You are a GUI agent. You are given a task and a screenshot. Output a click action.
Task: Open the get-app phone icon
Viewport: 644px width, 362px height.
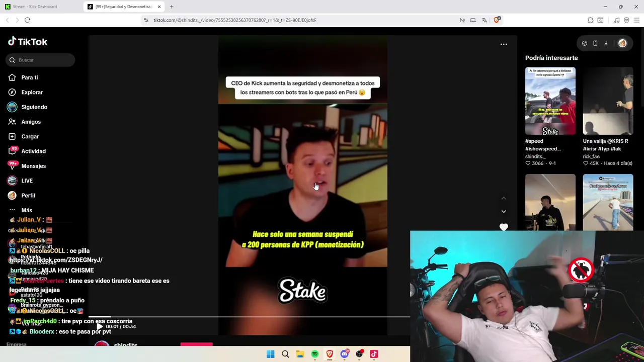595,43
